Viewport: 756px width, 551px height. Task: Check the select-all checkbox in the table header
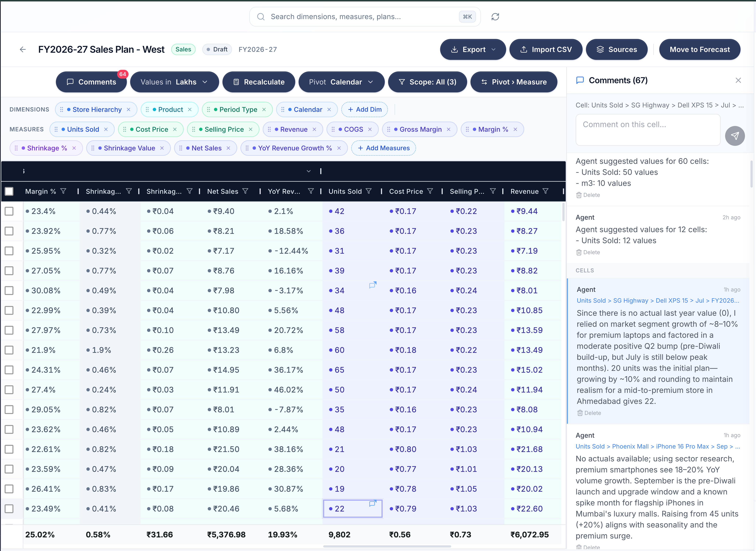pos(9,191)
